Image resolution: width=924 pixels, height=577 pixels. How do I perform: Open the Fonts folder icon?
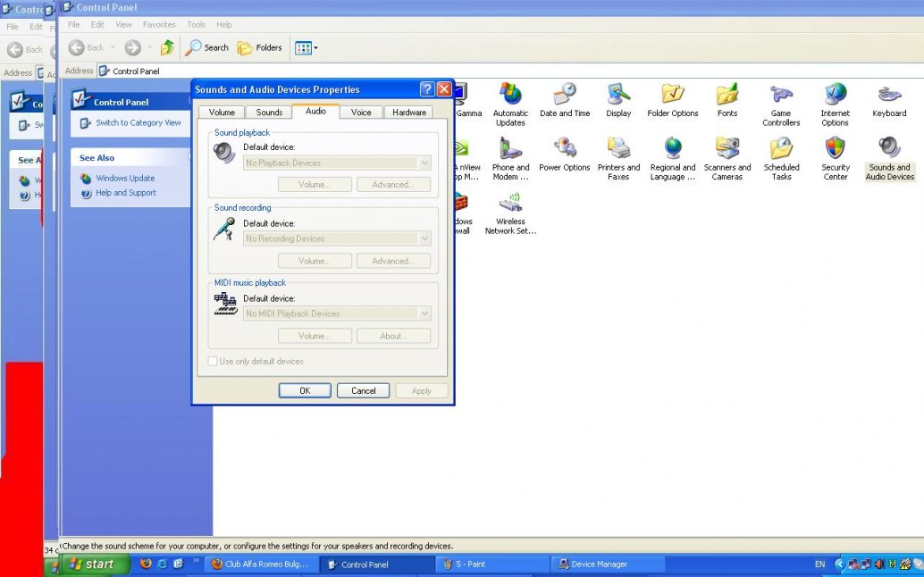click(x=727, y=95)
